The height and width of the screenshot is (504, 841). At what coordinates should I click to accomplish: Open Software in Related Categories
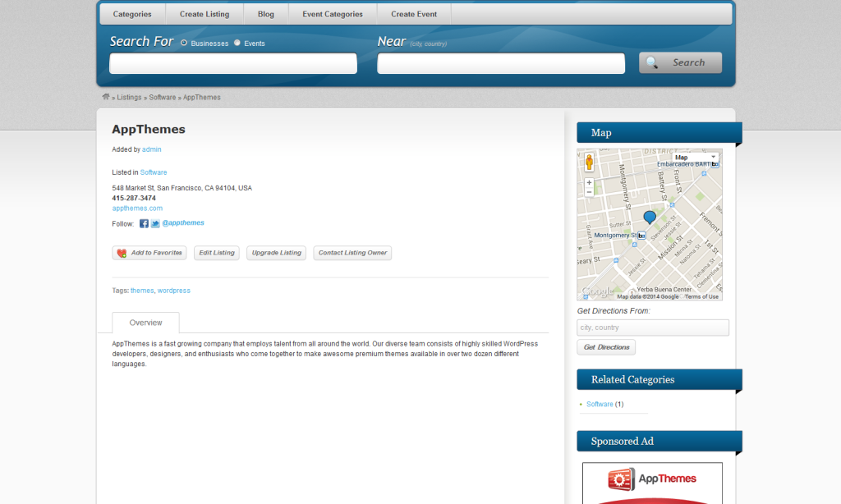pyautogui.click(x=600, y=405)
